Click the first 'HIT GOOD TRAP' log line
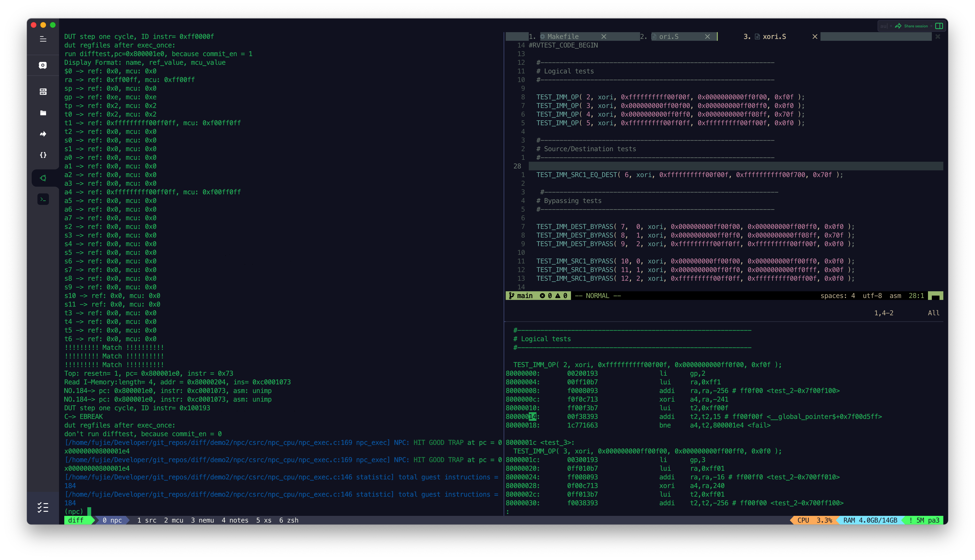Viewport: 975px width, 560px height. 283,447
